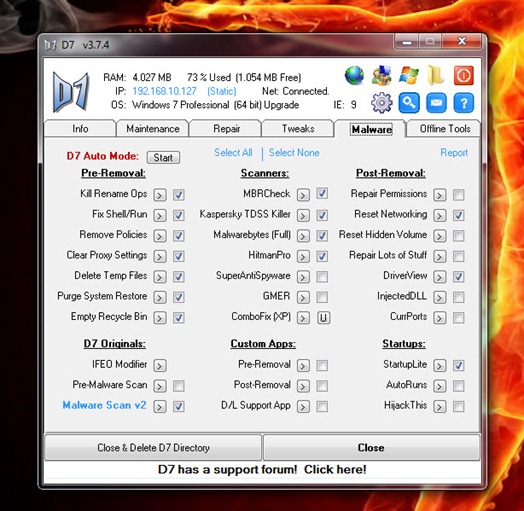
Task: Uncheck Reset Networking checkbox
Action: [458, 215]
